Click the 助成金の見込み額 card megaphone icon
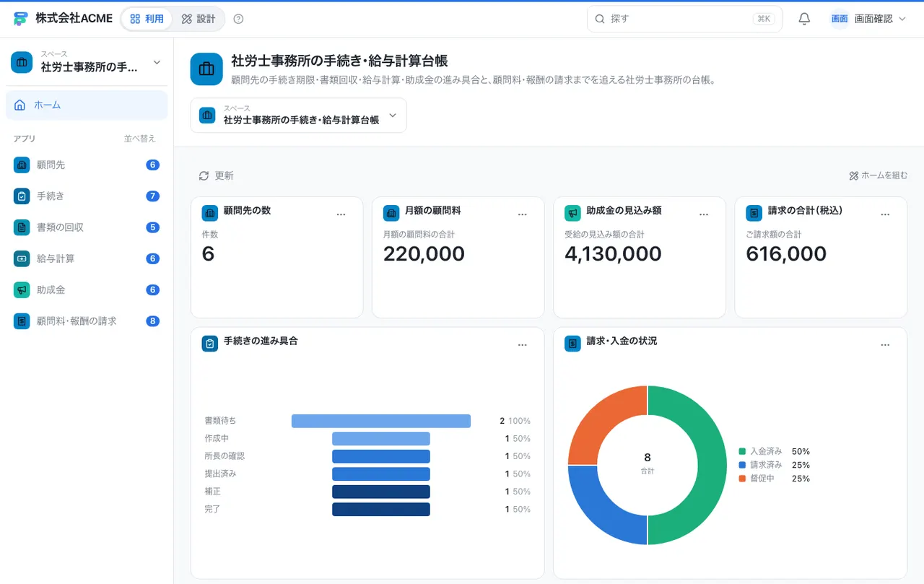 572,213
